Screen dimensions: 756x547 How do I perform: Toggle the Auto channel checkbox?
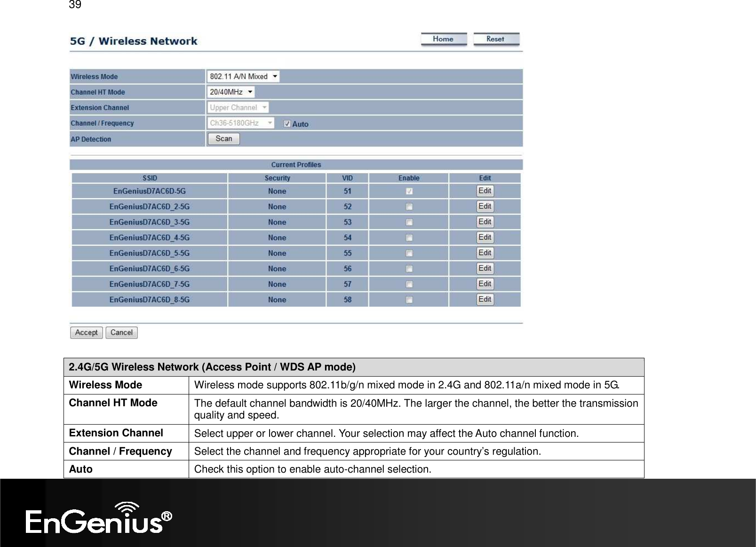coord(287,124)
